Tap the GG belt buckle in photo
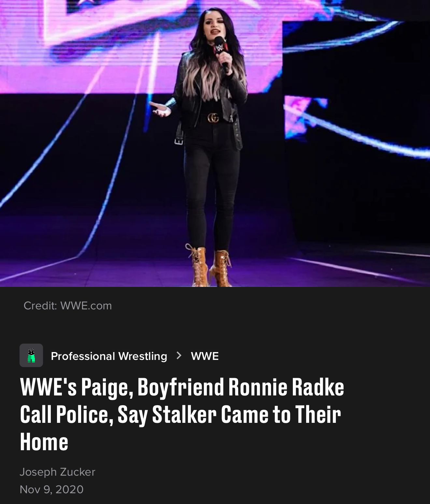This screenshot has width=430, height=504. click(x=213, y=118)
